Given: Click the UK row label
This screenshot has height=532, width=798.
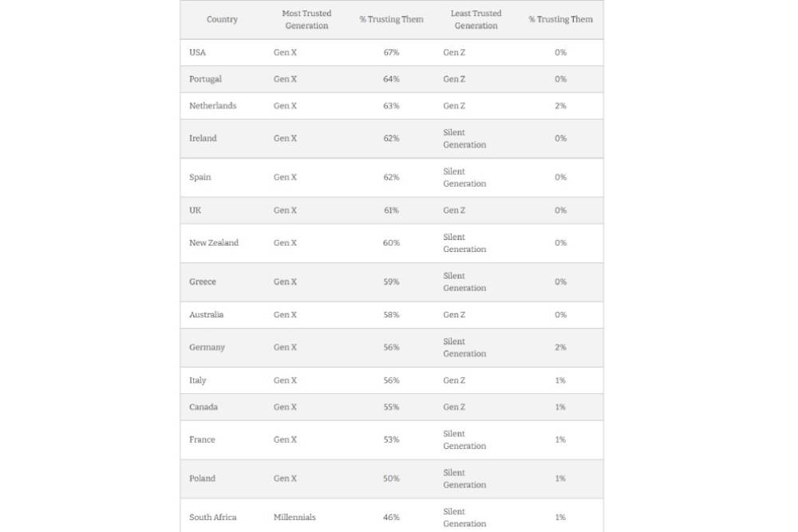Looking at the screenshot, I should click(195, 210).
